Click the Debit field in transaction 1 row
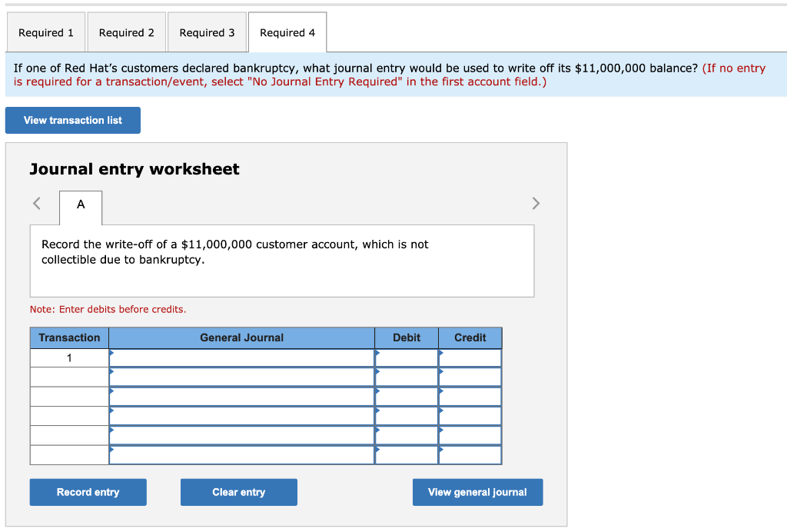 click(407, 357)
